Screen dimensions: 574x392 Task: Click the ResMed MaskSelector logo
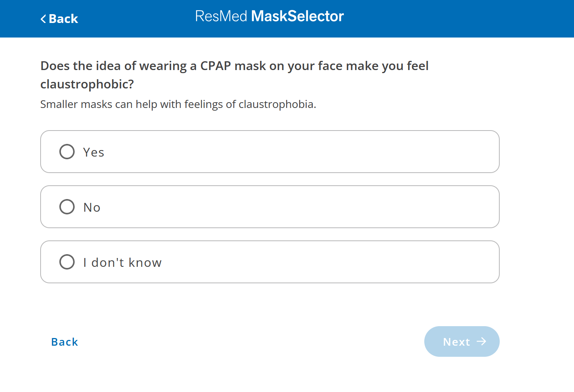pyautogui.click(x=269, y=16)
